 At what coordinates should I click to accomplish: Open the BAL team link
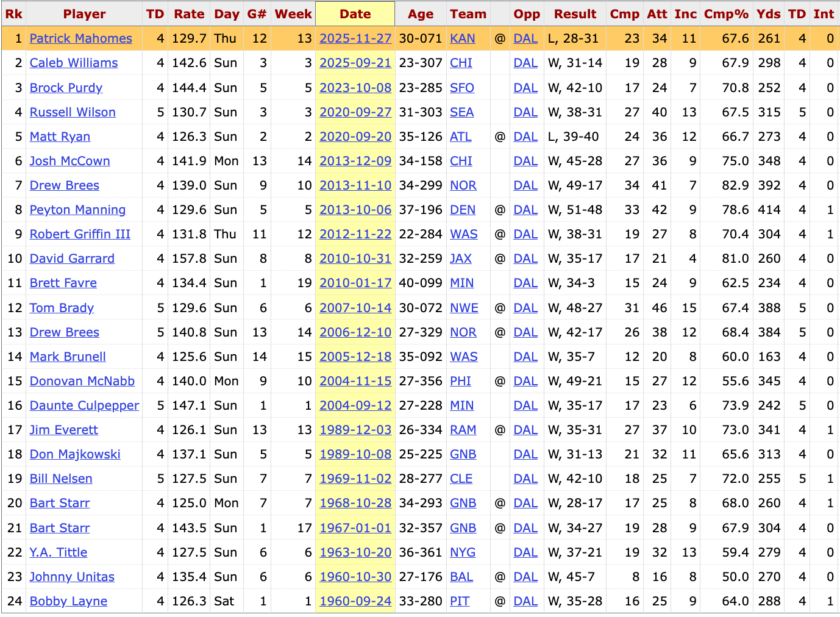461,577
